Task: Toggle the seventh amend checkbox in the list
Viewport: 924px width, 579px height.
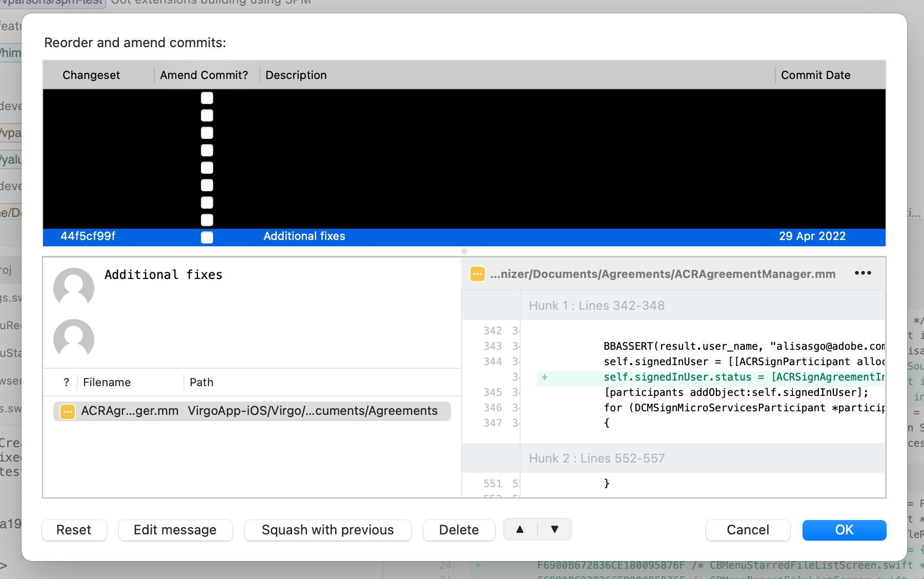Action: pyautogui.click(x=207, y=203)
